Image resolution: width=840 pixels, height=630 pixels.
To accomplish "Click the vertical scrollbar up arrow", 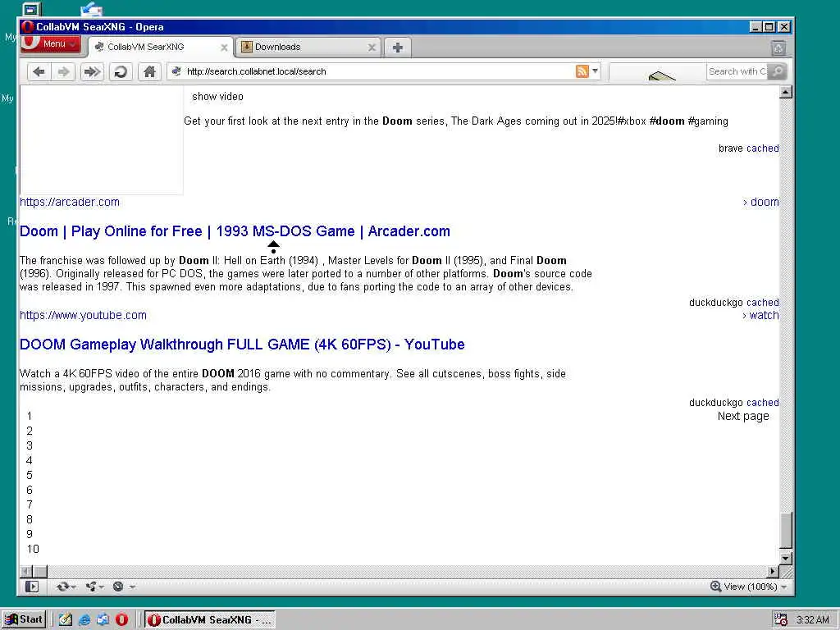I will [785, 92].
